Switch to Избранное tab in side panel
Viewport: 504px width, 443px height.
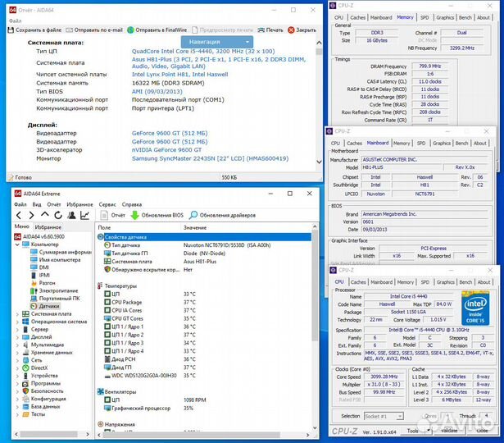tap(48, 227)
